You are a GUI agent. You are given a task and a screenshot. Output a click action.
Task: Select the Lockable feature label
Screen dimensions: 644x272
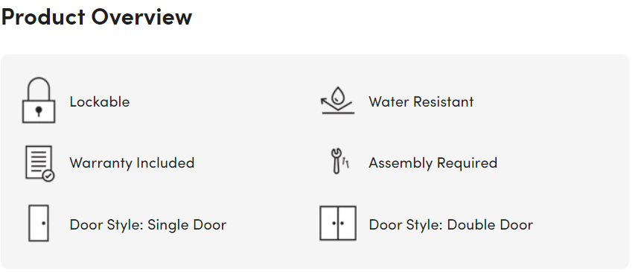(x=100, y=101)
